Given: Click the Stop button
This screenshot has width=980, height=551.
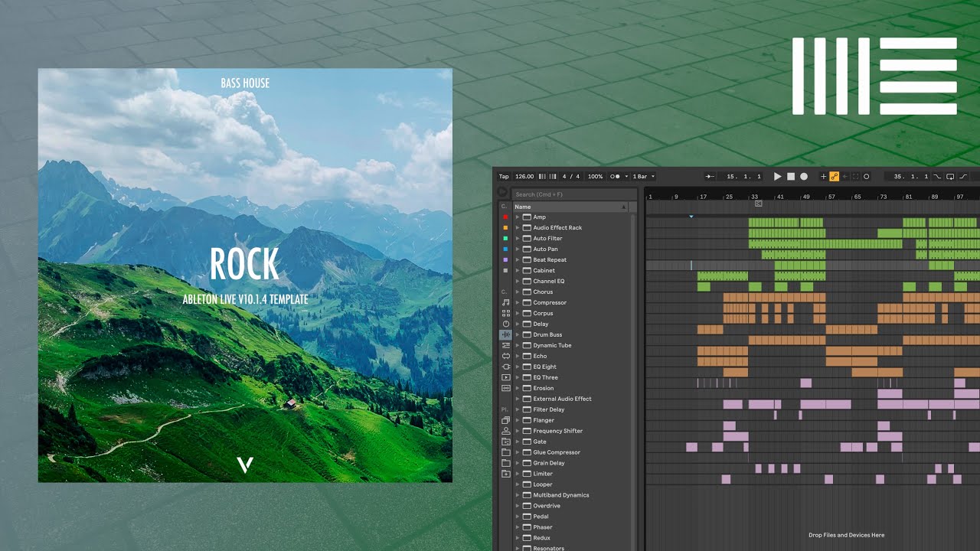Looking at the screenshot, I should [x=791, y=177].
